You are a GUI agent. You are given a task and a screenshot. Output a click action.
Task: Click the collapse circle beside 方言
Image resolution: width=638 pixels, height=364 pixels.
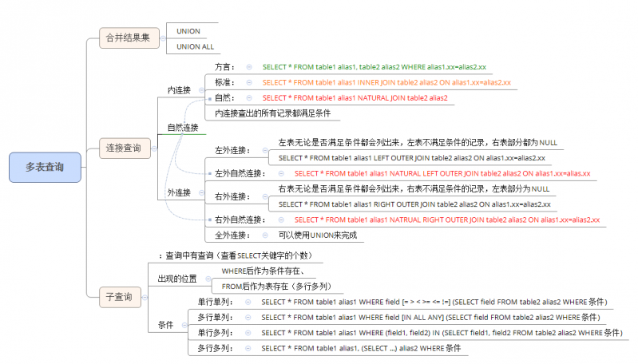(x=248, y=67)
